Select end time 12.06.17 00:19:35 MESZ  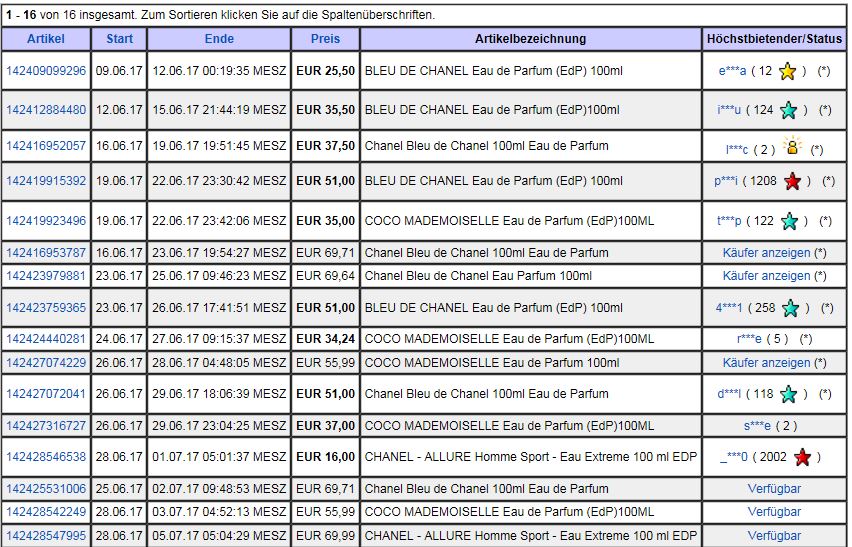click(219, 71)
